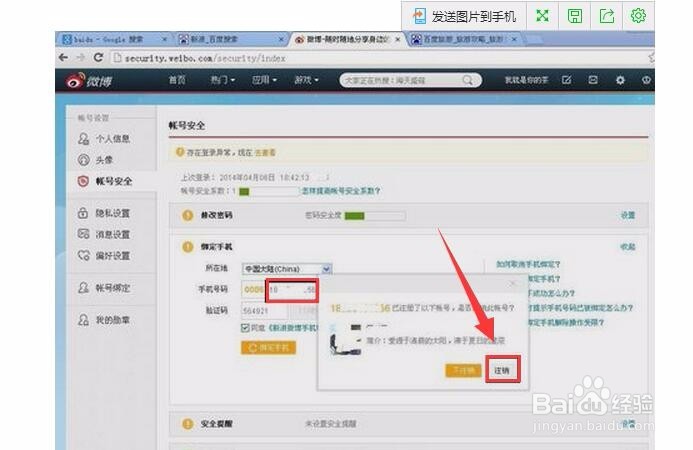Expand the 游戏 dropdown menu
The image size is (693, 450).
[x=306, y=80]
